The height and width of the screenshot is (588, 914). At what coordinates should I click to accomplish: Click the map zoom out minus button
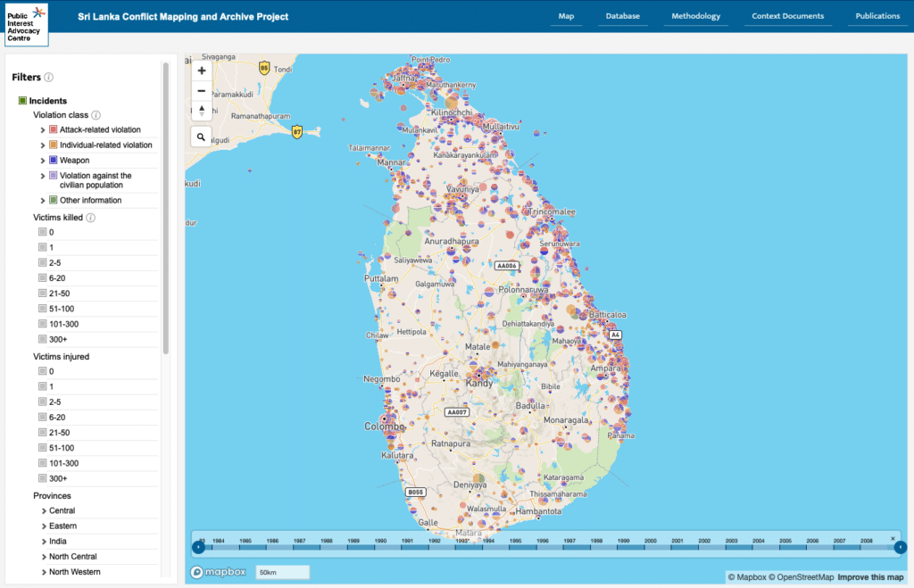(202, 90)
